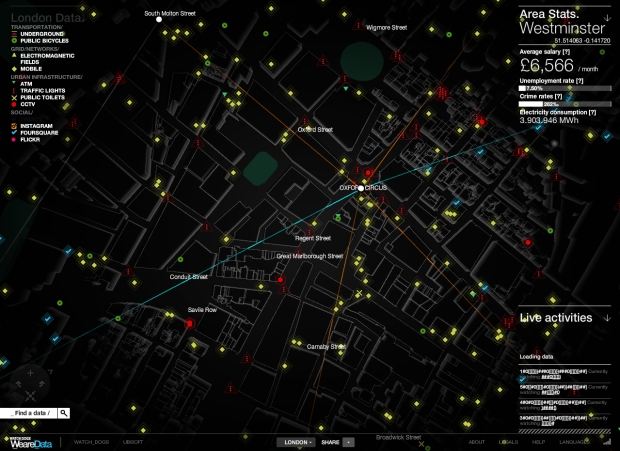Click the Savile Row label
Screen dimensions: 620x451
tap(202, 310)
